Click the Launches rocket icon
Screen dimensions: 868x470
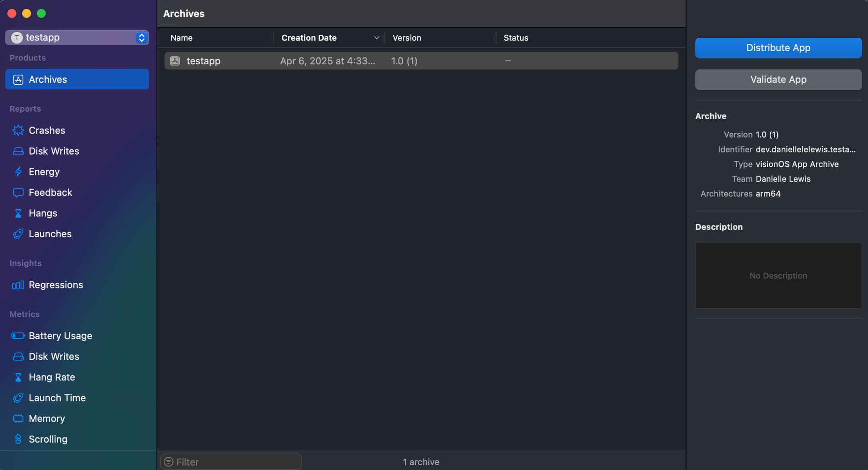pyautogui.click(x=18, y=234)
